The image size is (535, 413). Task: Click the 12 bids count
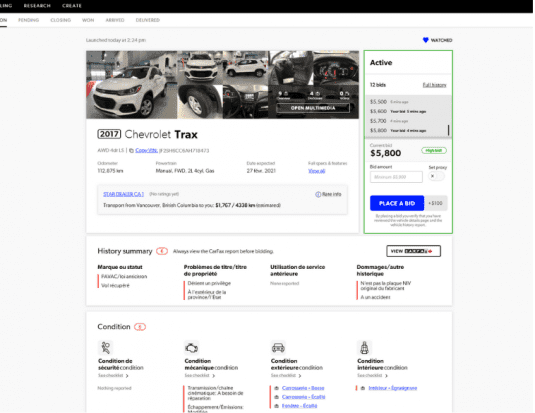[x=378, y=85]
